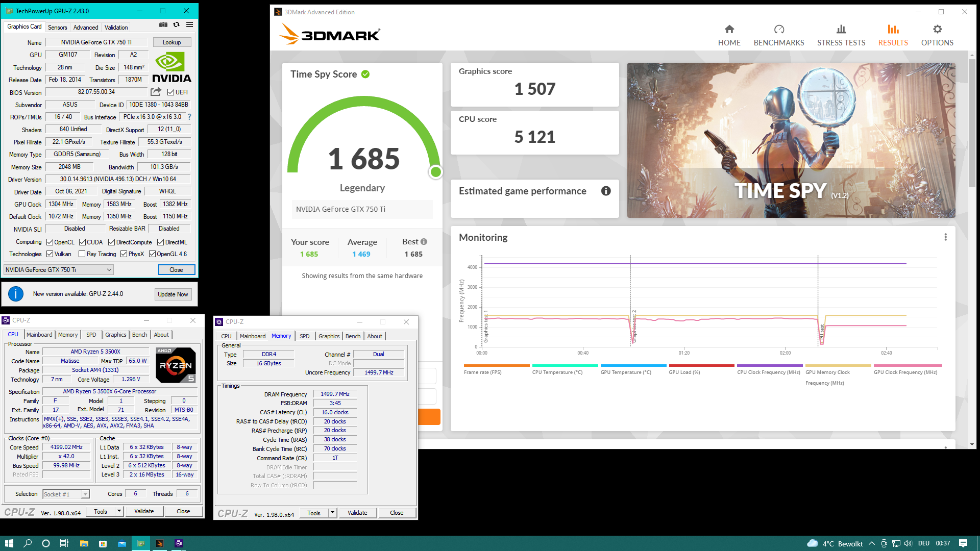Toggle the DirectCompute checkbox
The height and width of the screenshot is (551, 980).
[x=111, y=242]
